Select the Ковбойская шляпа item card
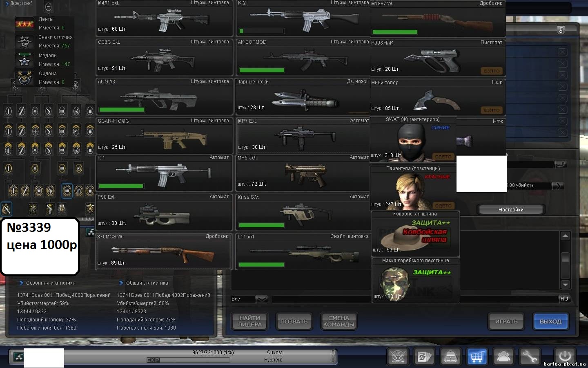This screenshot has height=368, width=588. tap(416, 234)
